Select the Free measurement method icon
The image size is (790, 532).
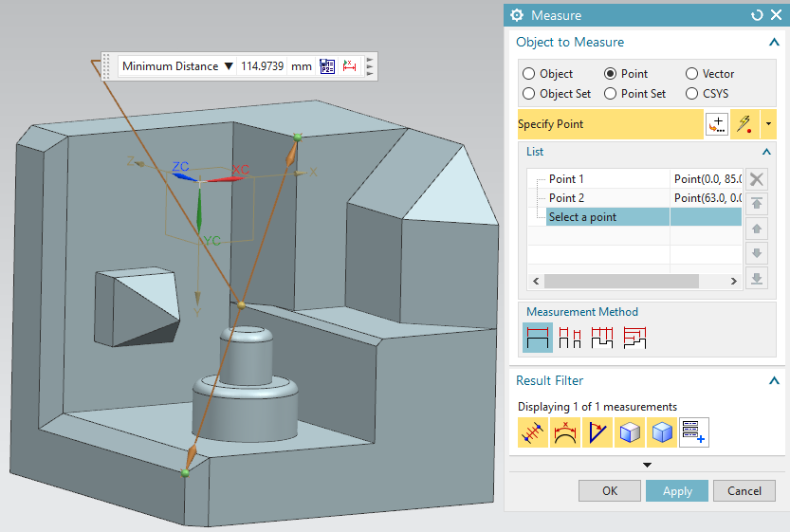pyautogui.click(x=537, y=338)
